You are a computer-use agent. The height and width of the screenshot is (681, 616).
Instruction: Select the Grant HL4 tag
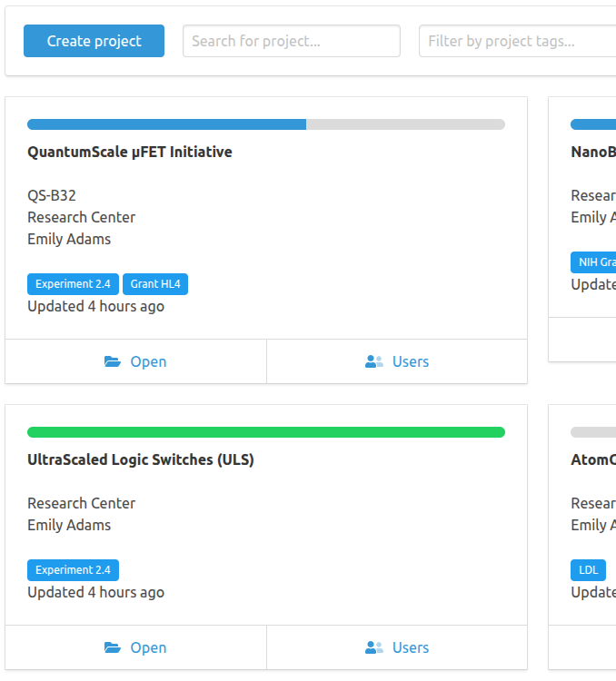(155, 284)
